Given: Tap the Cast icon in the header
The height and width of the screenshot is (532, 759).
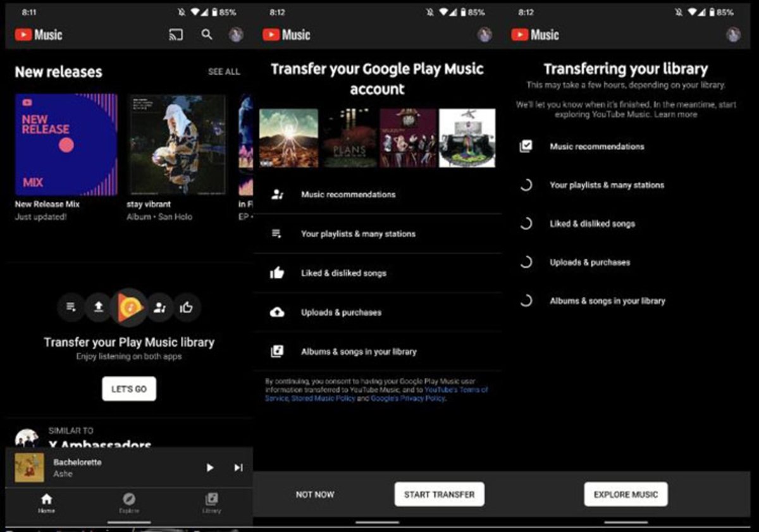Looking at the screenshot, I should click(x=176, y=35).
